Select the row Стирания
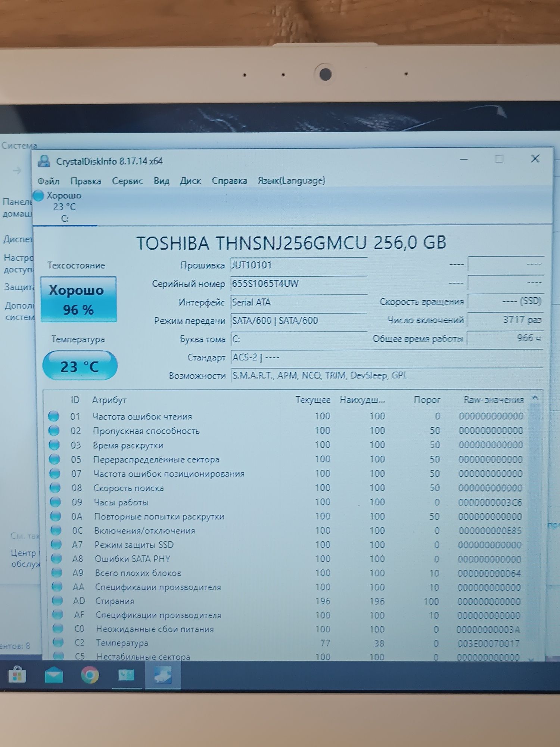 tap(286, 601)
